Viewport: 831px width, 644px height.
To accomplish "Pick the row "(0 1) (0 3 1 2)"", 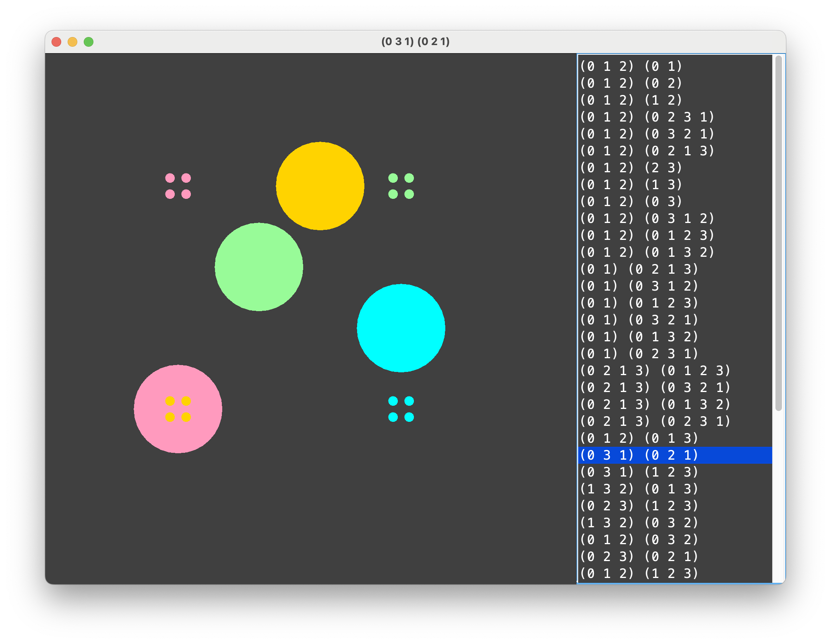I will pyautogui.click(x=675, y=286).
